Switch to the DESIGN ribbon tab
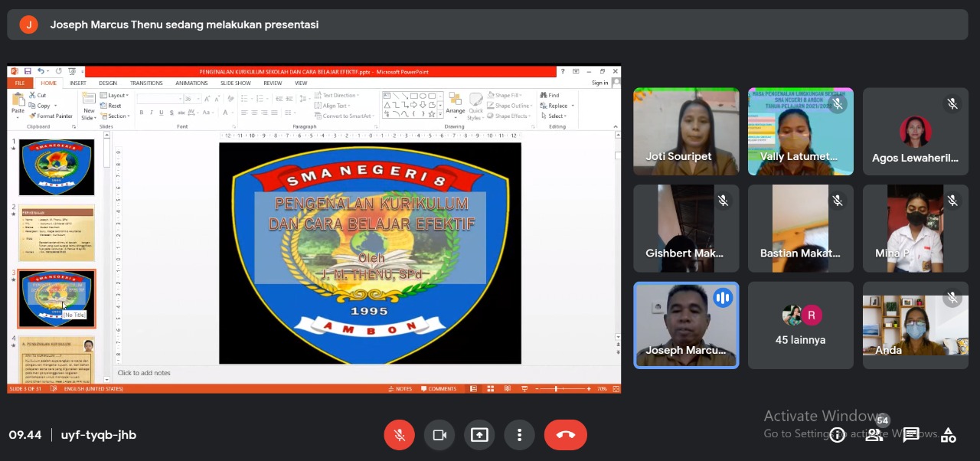This screenshot has height=461, width=980. click(108, 83)
